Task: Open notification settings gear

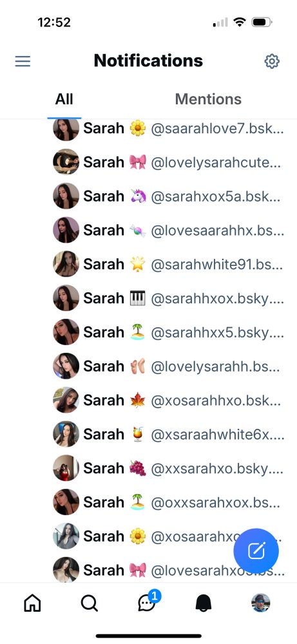Action: point(271,61)
